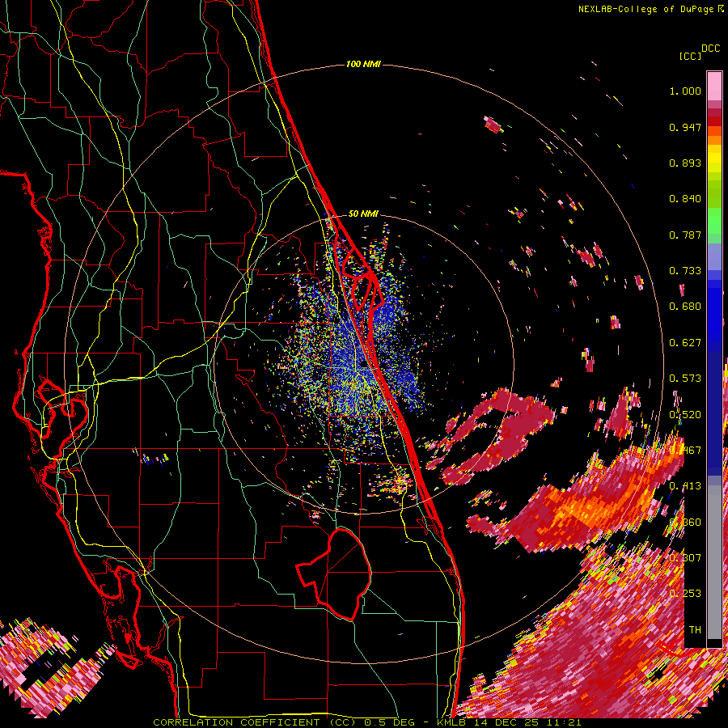Click the DCC label above the color scale

pyautogui.click(x=710, y=49)
